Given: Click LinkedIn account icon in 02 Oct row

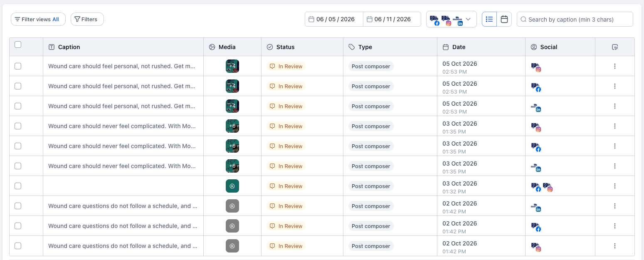Looking at the screenshot, I should click(536, 207).
